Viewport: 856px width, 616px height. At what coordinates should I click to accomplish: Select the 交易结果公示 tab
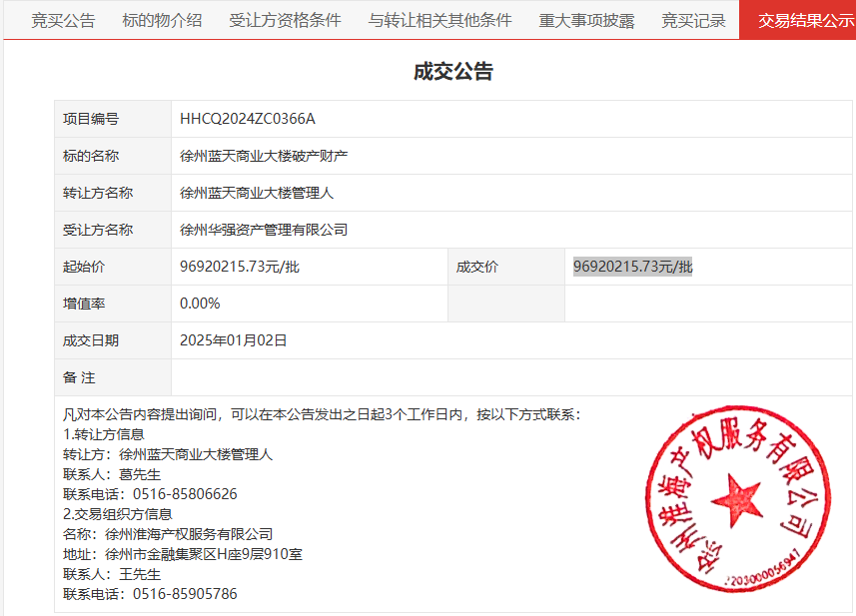[x=798, y=20]
